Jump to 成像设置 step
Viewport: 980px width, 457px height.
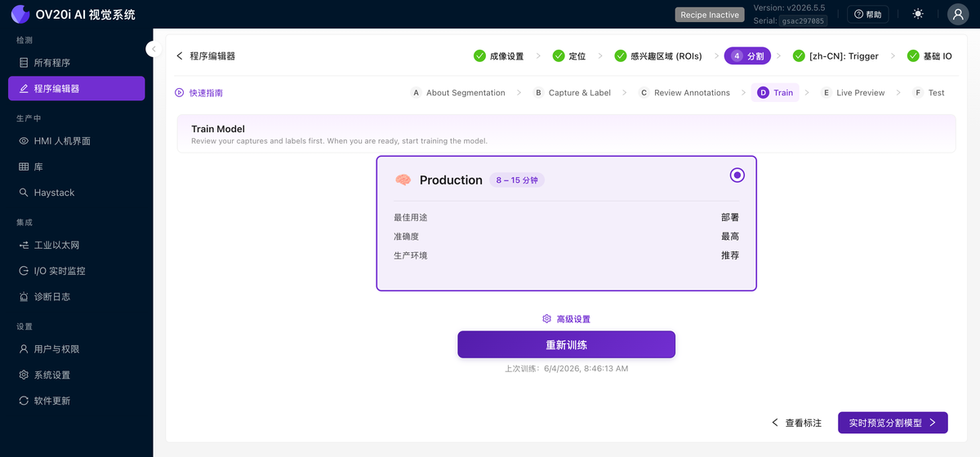(499, 56)
